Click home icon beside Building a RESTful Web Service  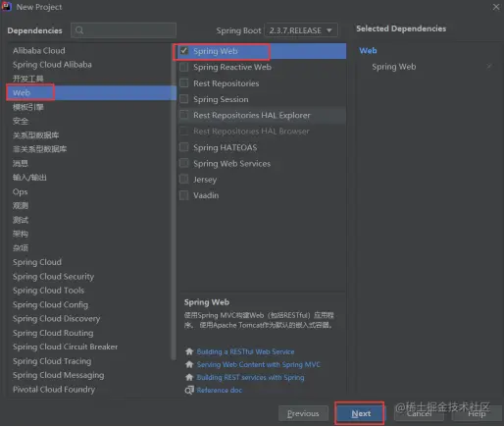coord(189,351)
